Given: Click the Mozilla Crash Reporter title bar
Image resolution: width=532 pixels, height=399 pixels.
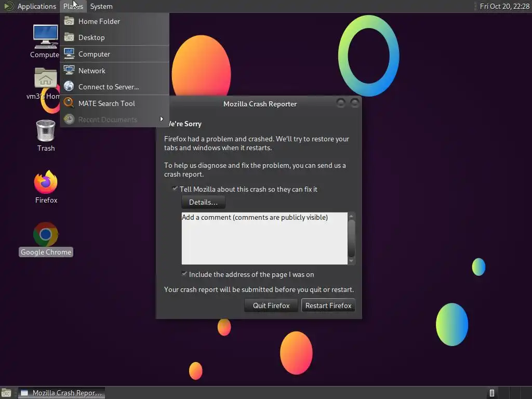Looking at the screenshot, I should pos(260,104).
